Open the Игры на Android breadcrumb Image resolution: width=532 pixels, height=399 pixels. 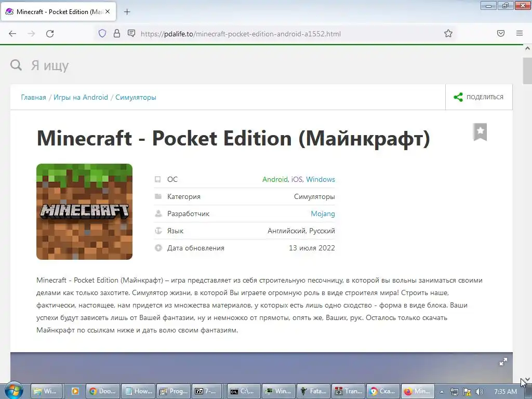point(81,97)
